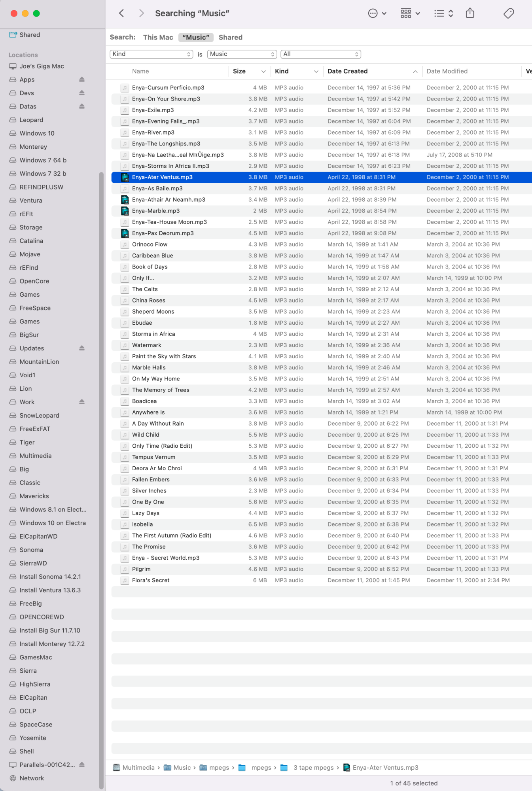This screenshot has height=791, width=532.
Task: Eject the Datas volume
Action: [x=82, y=106]
